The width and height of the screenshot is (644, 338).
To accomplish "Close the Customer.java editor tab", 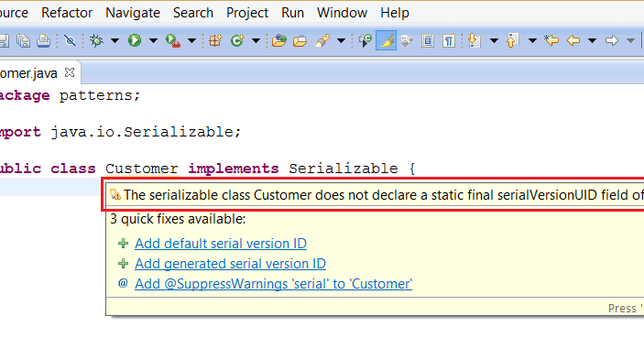I will pyautogui.click(x=70, y=72).
